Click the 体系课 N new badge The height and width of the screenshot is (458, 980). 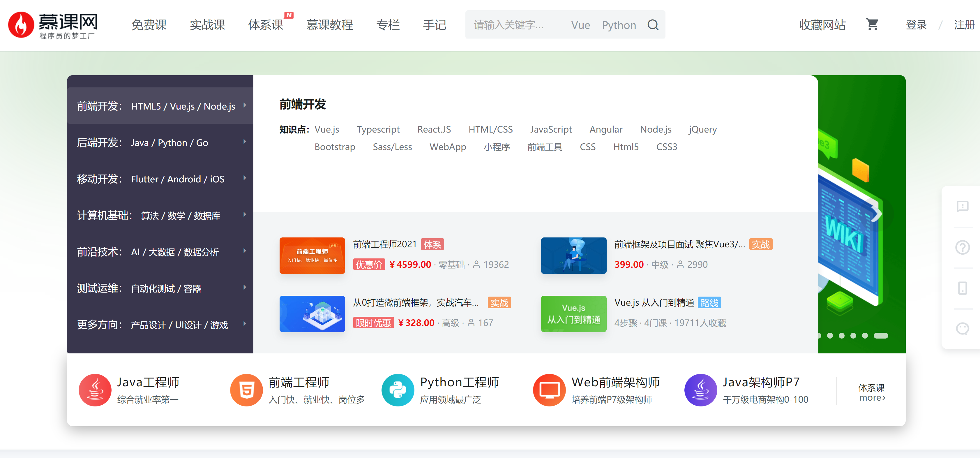[x=289, y=15]
